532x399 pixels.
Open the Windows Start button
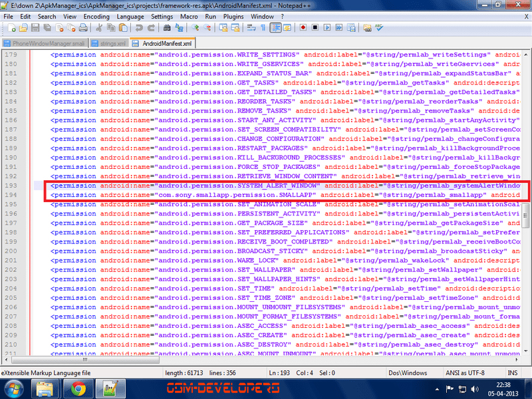13,389
